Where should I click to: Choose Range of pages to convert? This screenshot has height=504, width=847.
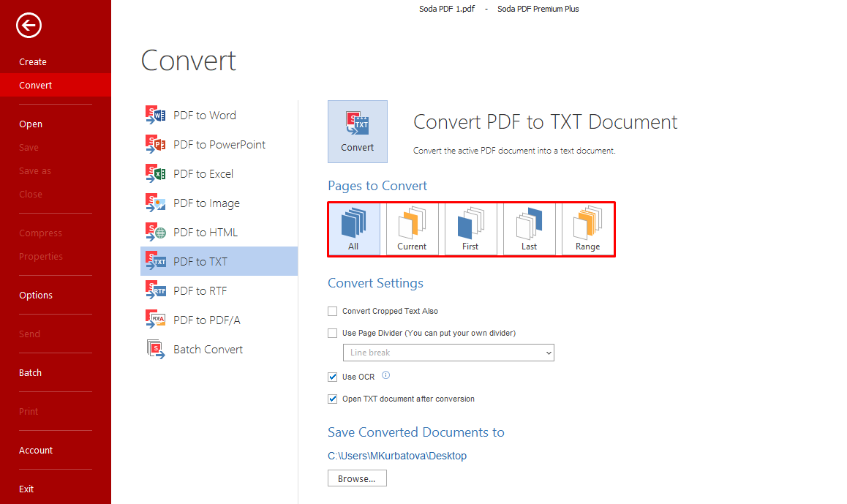point(588,229)
